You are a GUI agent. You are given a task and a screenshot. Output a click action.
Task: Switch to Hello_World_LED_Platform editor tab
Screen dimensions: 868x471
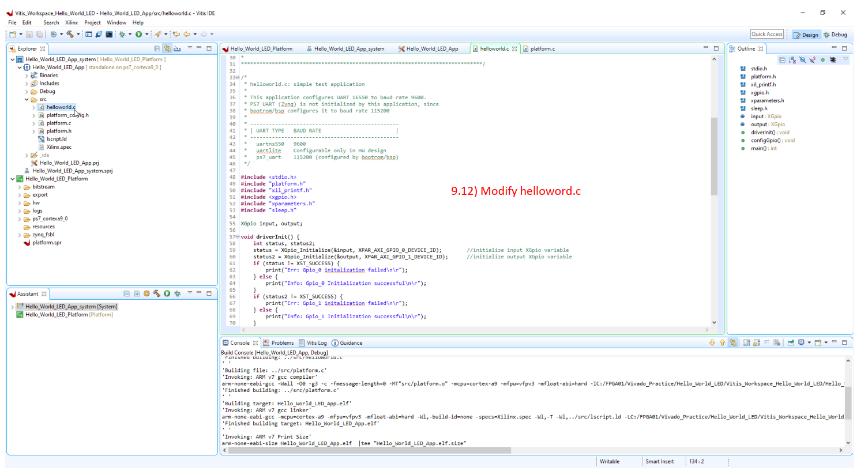(x=258, y=49)
